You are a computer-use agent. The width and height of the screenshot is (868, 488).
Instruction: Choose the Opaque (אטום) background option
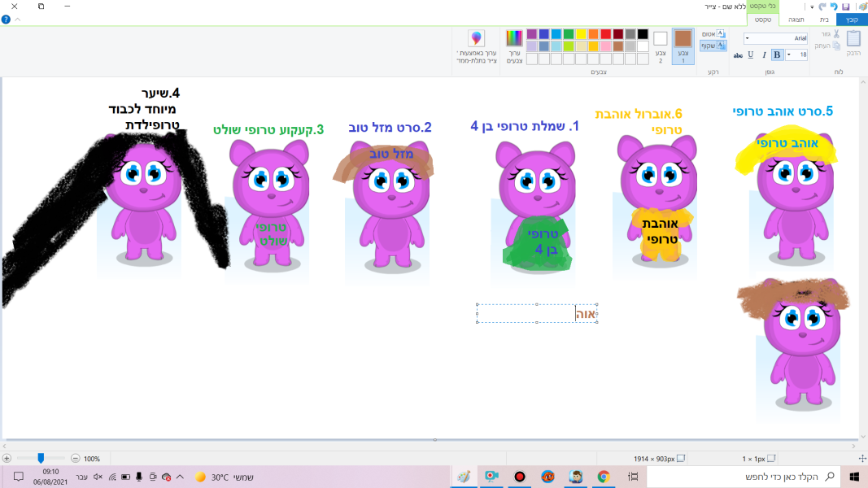click(x=714, y=34)
